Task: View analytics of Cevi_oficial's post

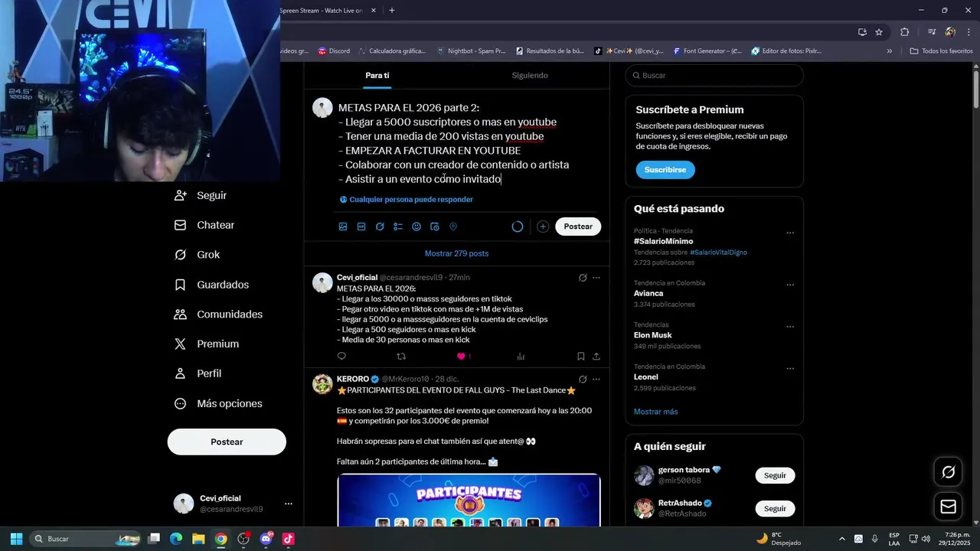Action: coord(521,356)
